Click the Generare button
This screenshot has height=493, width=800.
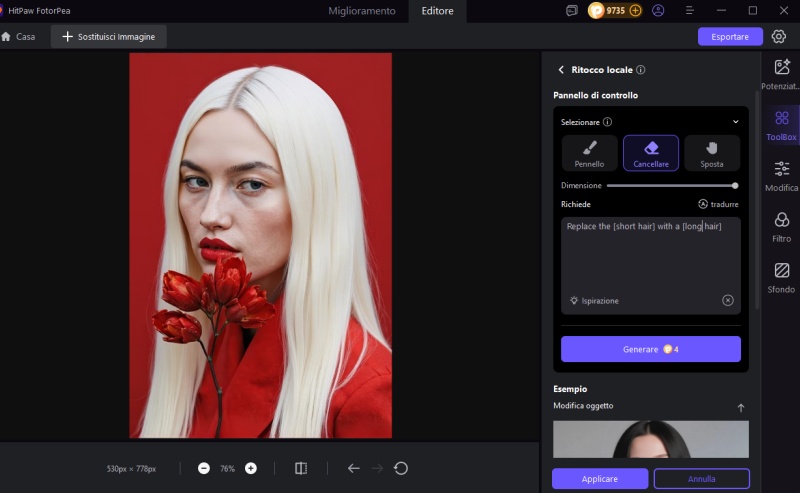point(650,349)
